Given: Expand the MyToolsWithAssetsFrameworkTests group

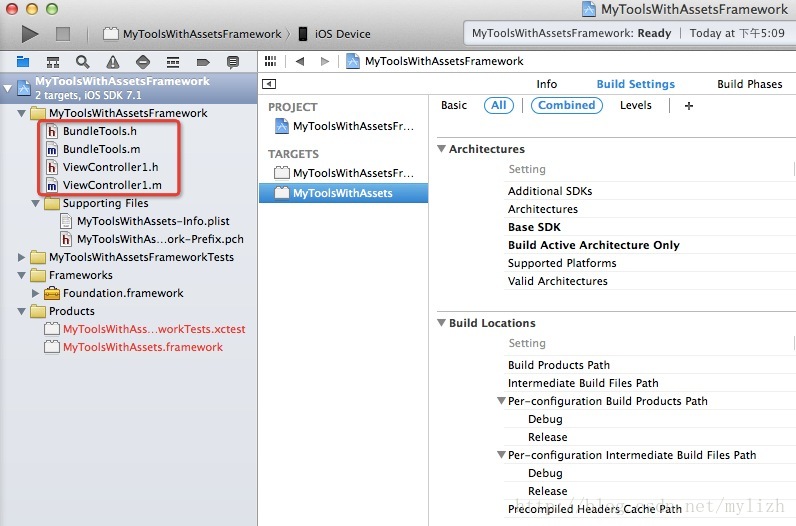Looking at the screenshot, I should click(x=21, y=257).
